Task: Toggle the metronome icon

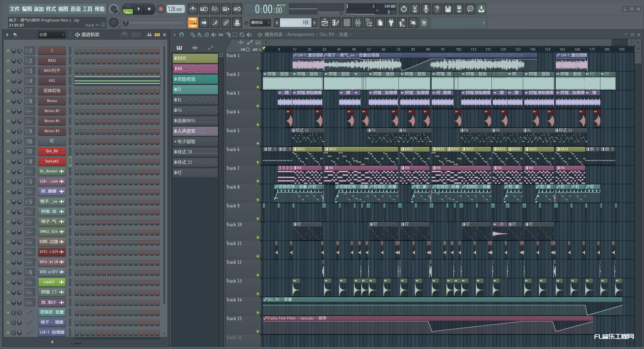Action: point(193,9)
